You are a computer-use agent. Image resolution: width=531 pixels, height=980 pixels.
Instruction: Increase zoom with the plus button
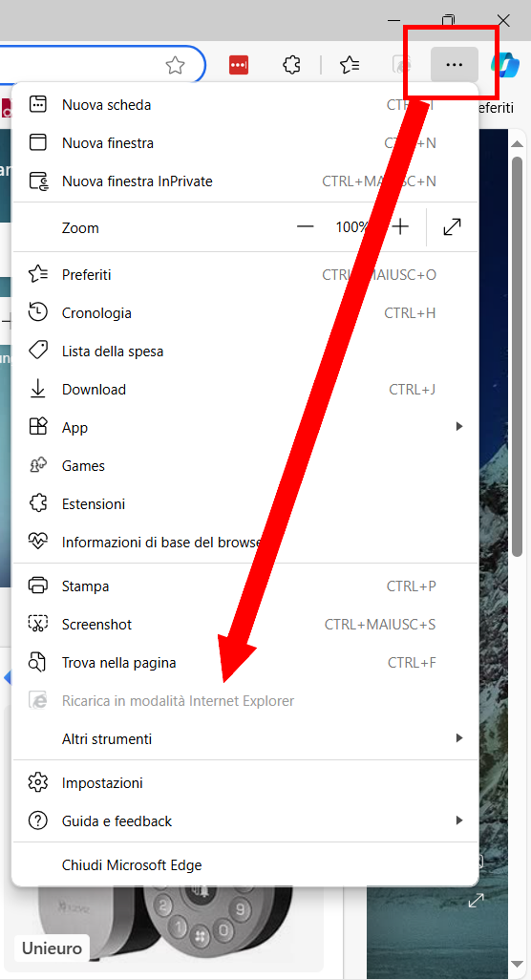coord(400,227)
